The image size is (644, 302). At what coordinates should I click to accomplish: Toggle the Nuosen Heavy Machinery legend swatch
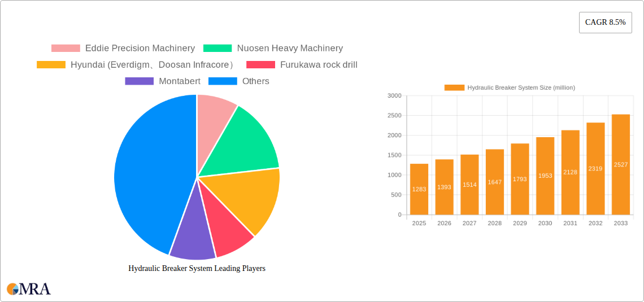pos(217,49)
